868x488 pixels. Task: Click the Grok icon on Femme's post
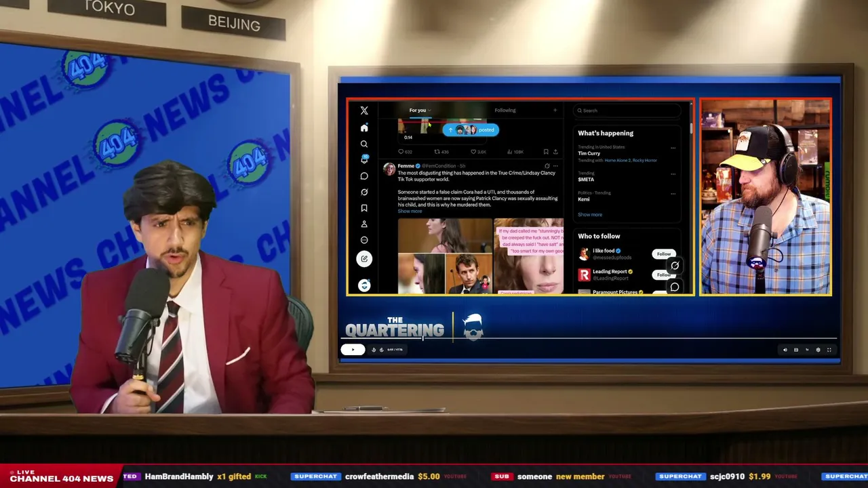[x=547, y=166]
